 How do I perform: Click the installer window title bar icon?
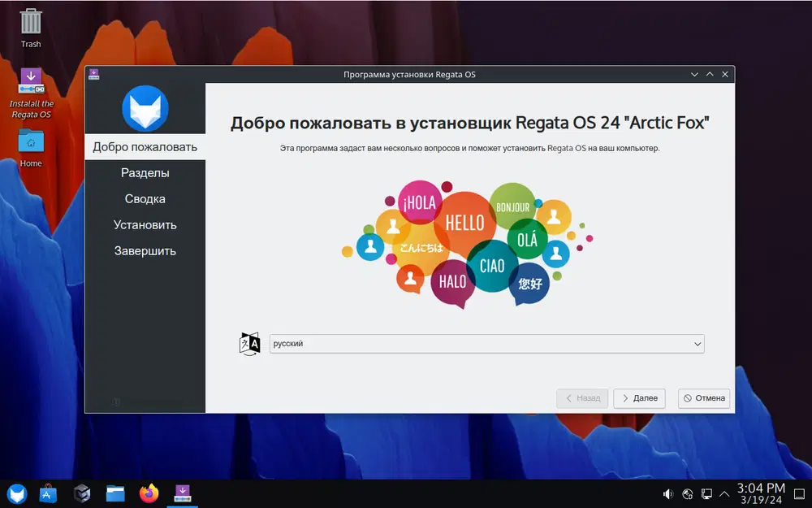(93, 74)
